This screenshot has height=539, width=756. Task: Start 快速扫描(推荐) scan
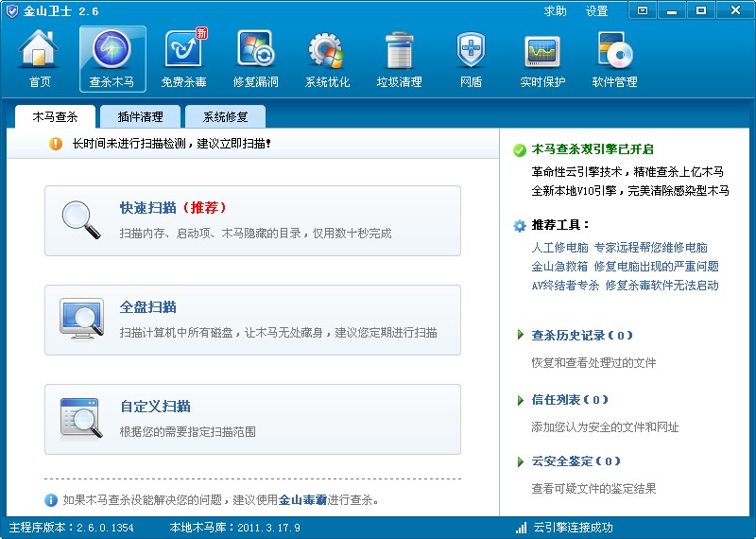(x=252, y=220)
